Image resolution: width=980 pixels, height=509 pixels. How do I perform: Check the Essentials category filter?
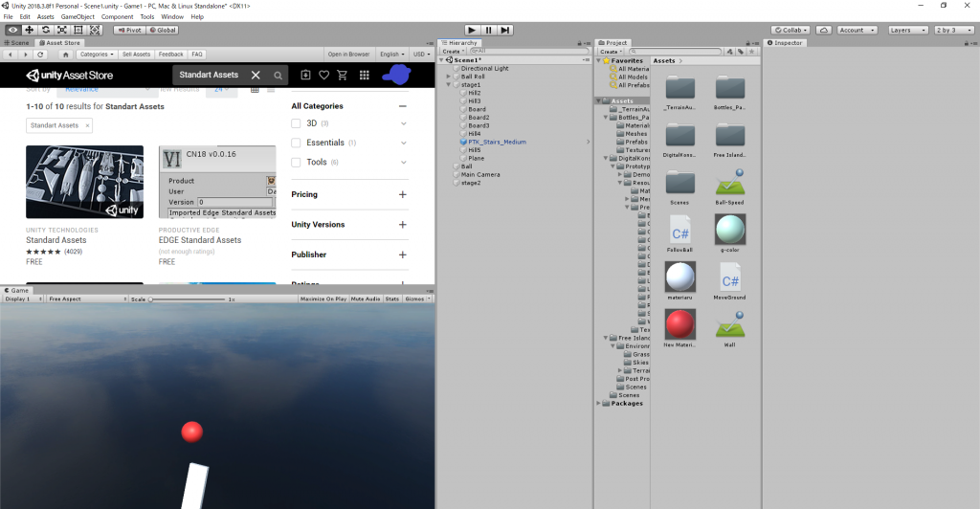[x=297, y=143]
